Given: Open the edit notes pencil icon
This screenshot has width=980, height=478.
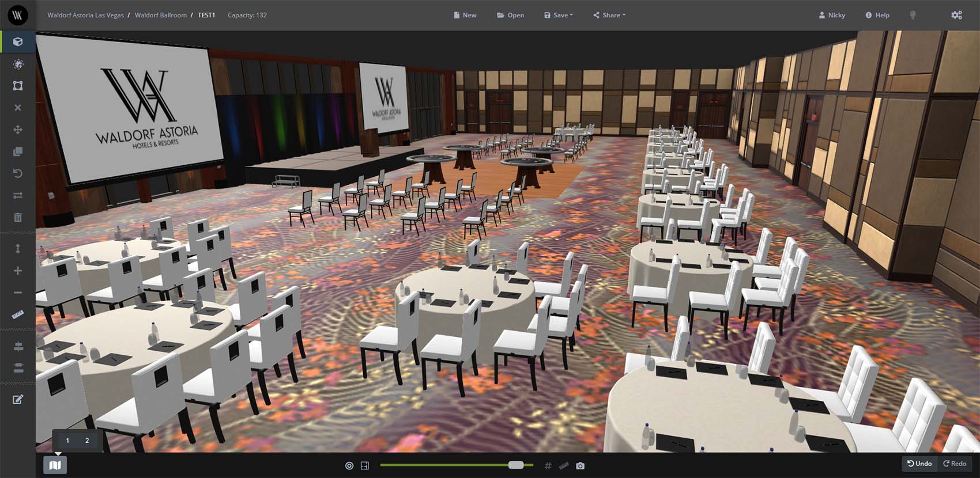Looking at the screenshot, I should point(18,400).
